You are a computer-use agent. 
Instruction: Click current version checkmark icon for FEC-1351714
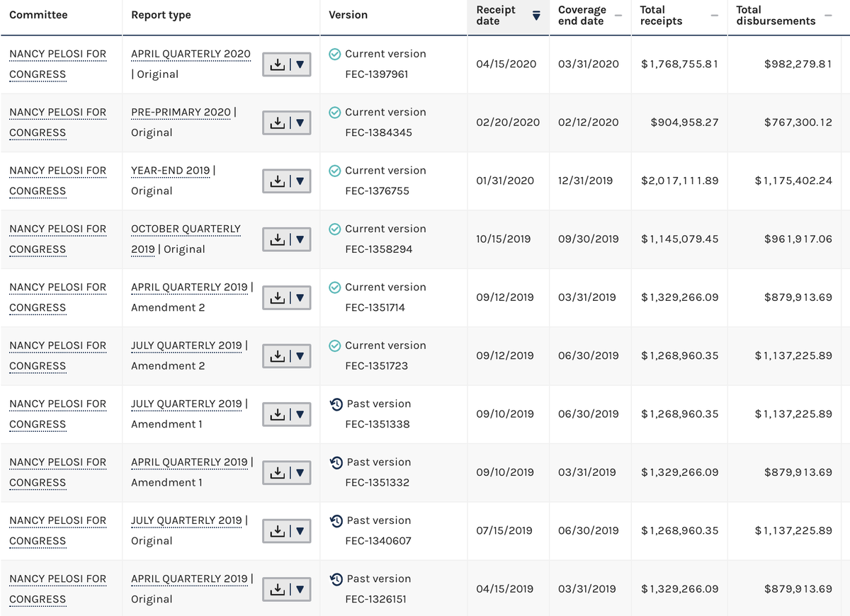click(x=335, y=287)
